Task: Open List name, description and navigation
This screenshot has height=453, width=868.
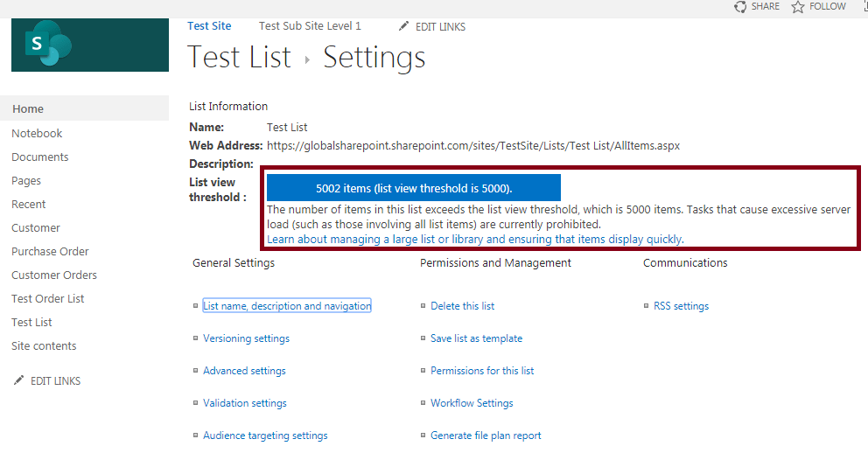Action: point(287,306)
